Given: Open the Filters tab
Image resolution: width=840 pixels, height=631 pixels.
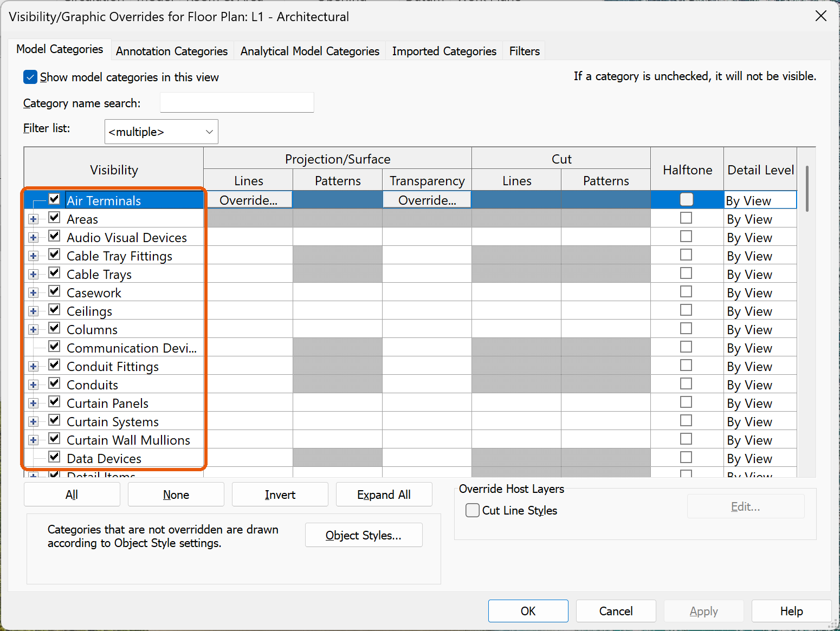Looking at the screenshot, I should coord(525,51).
